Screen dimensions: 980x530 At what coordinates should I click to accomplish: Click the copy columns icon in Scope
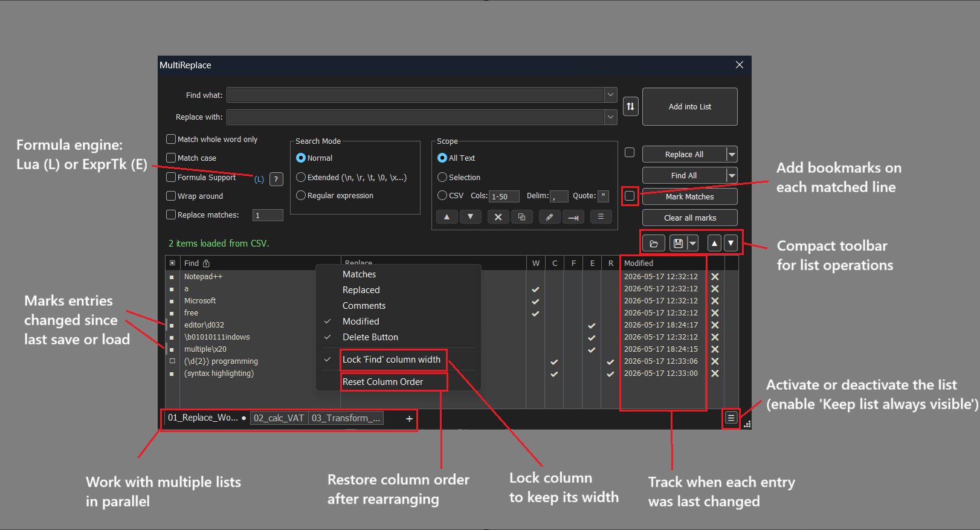click(x=521, y=217)
